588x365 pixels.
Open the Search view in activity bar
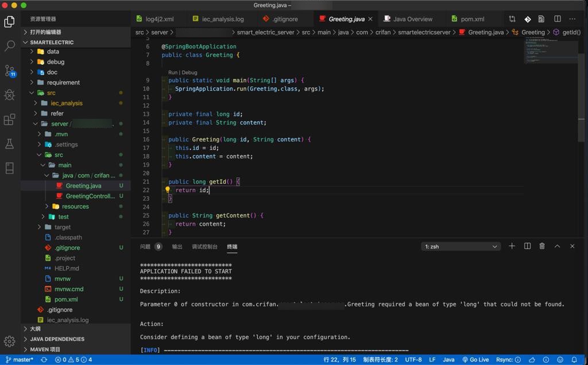[x=9, y=46]
